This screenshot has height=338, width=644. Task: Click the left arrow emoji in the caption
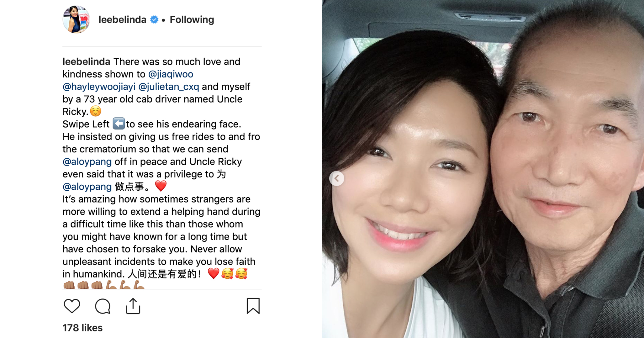[119, 124]
